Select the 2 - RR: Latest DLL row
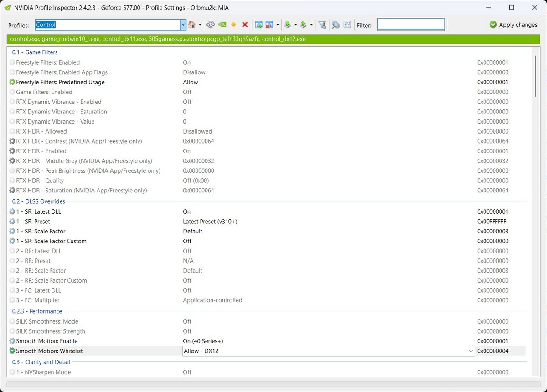This screenshot has width=547, height=392. [267, 251]
